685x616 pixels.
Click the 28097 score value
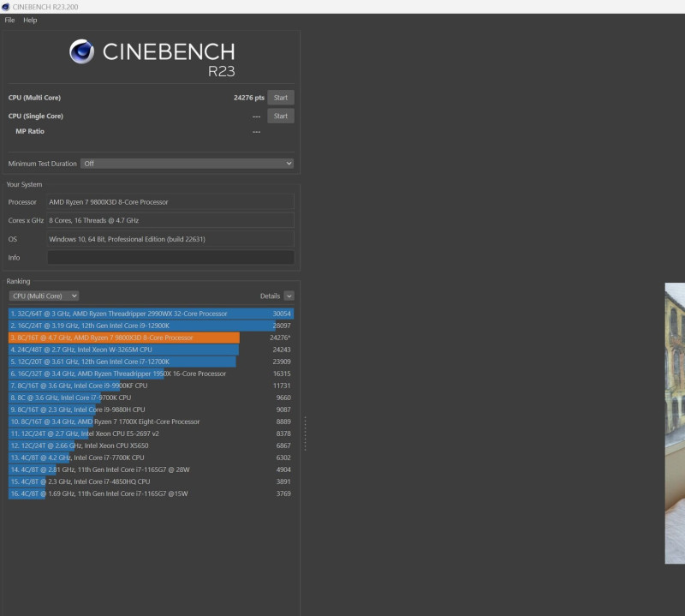(x=282, y=326)
